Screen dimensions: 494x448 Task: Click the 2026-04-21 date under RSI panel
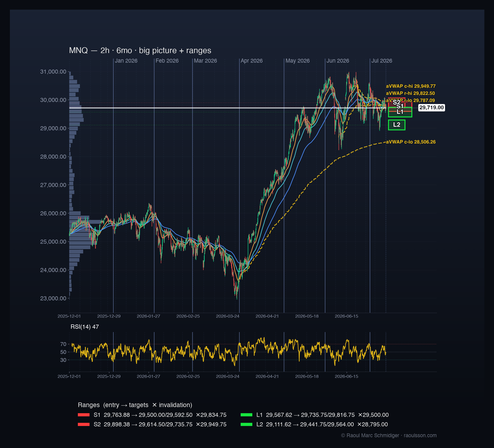point(267,376)
